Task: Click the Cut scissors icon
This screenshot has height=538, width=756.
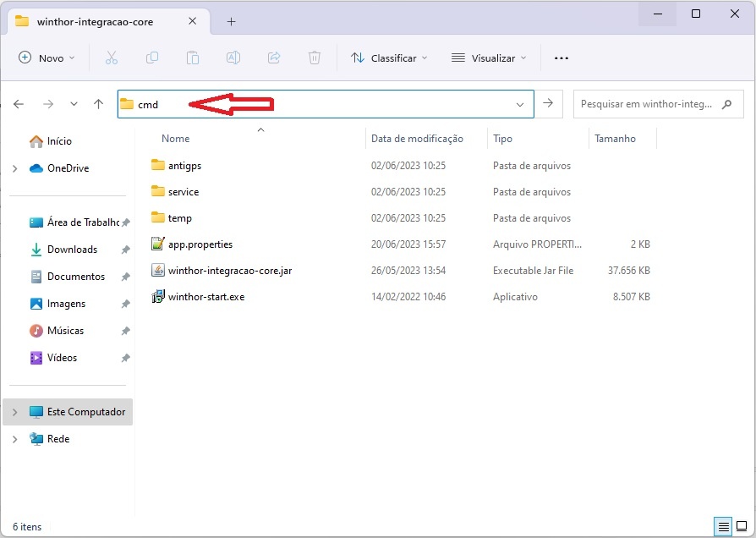Action: tap(112, 58)
